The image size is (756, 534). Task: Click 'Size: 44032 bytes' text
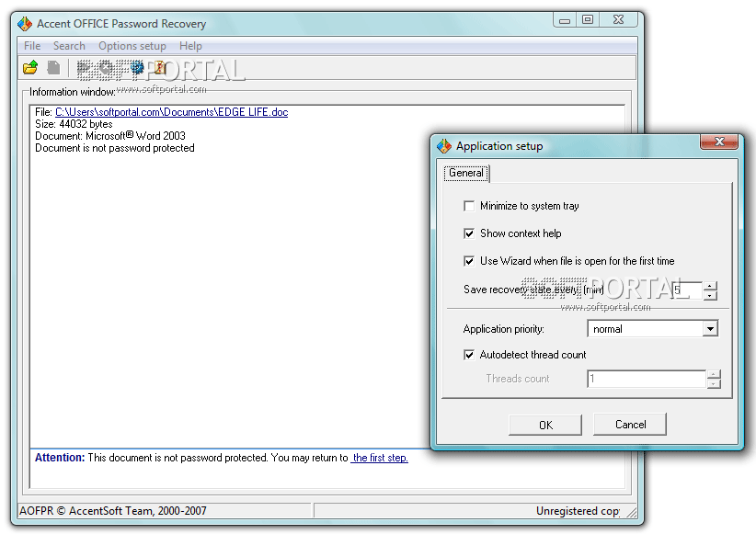coord(74,124)
